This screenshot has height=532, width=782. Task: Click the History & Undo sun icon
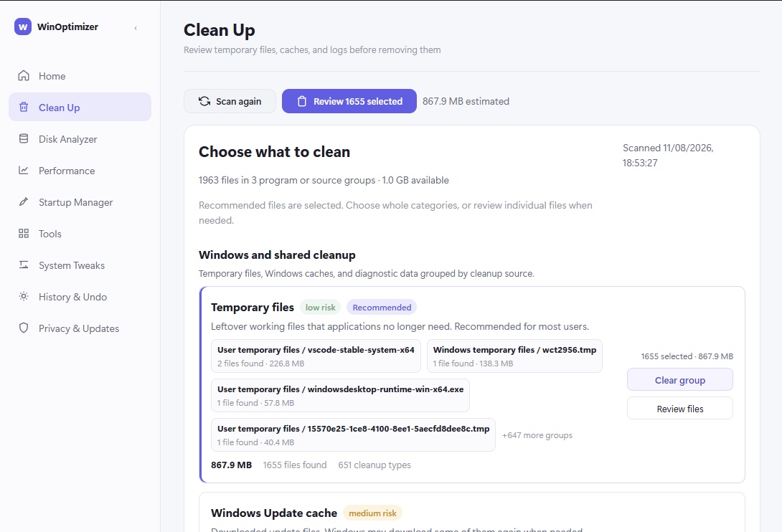(x=24, y=296)
